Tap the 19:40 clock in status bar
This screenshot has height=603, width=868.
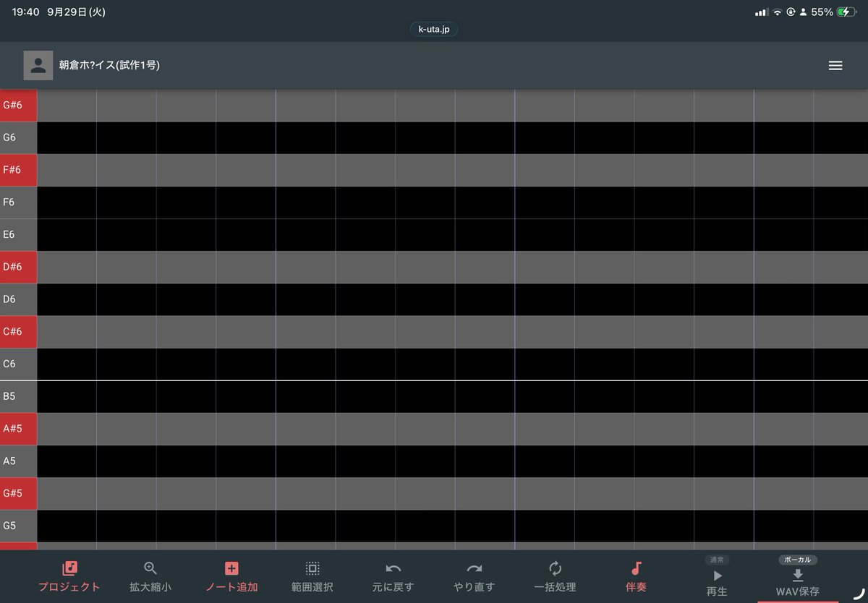click(x=25, y=12)
